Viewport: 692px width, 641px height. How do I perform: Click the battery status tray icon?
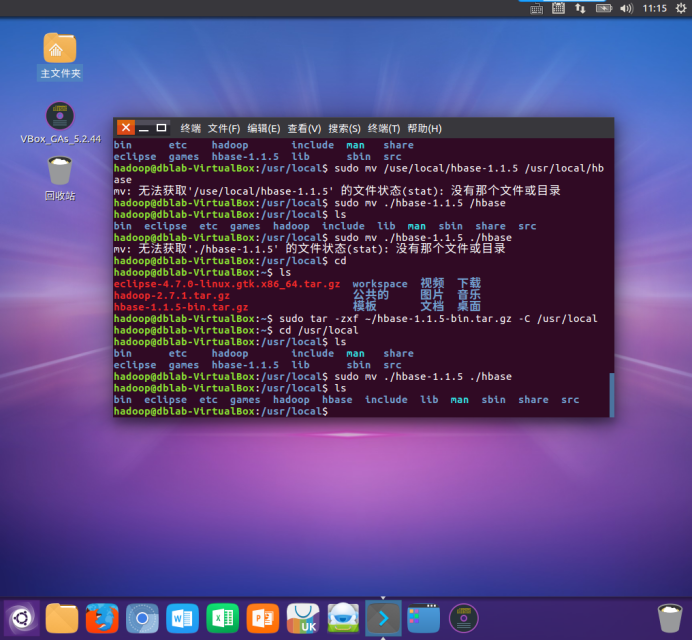coord(604,8)
